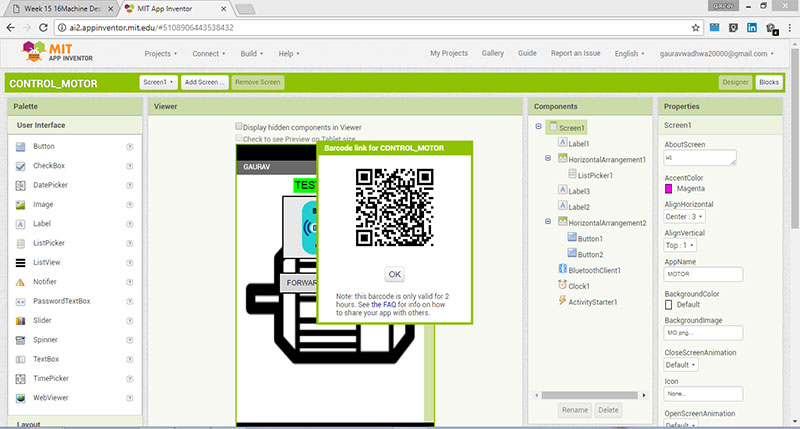The image size is (800, 429).
Task: Go to My Projects
Action: 449,53
